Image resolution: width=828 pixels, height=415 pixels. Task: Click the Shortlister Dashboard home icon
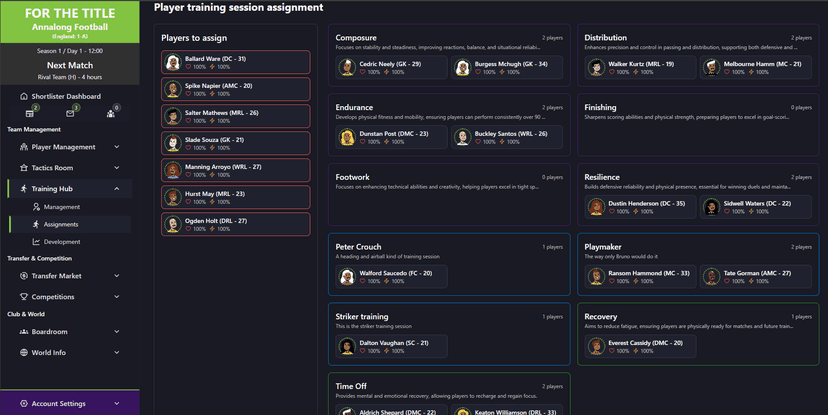[23, 96]
